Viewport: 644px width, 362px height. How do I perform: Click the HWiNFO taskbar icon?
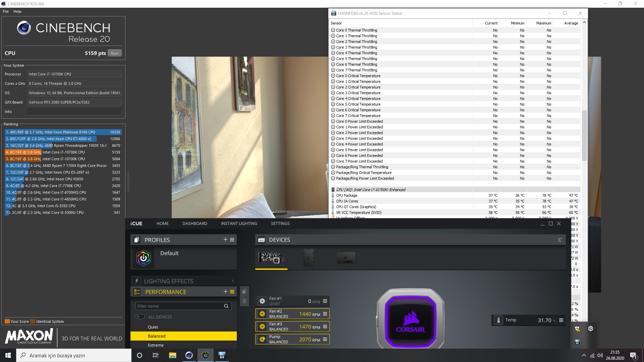[x=222, y=355]
